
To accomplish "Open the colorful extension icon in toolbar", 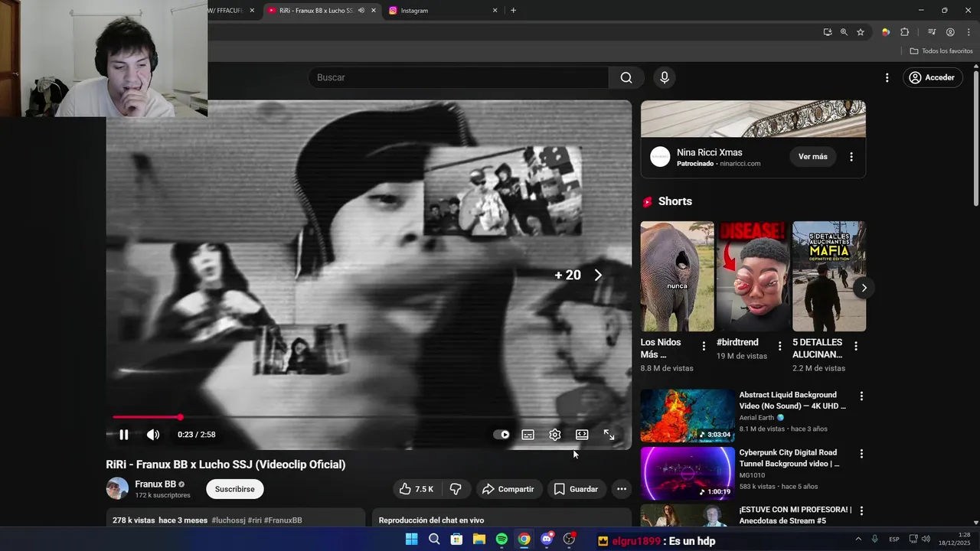I will click(x=886, y=32).
